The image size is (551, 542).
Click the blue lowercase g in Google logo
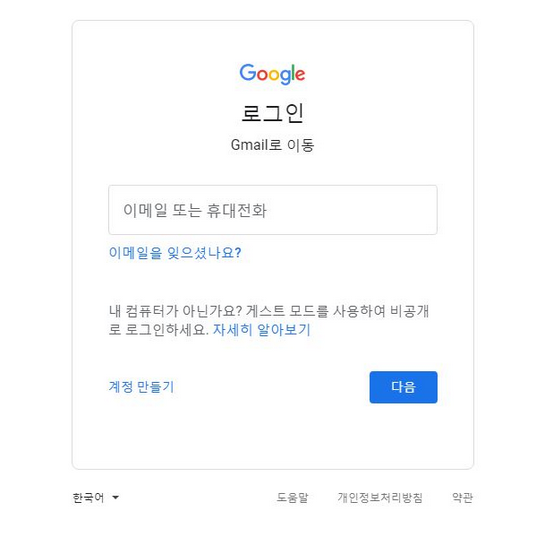pos(285,77)
